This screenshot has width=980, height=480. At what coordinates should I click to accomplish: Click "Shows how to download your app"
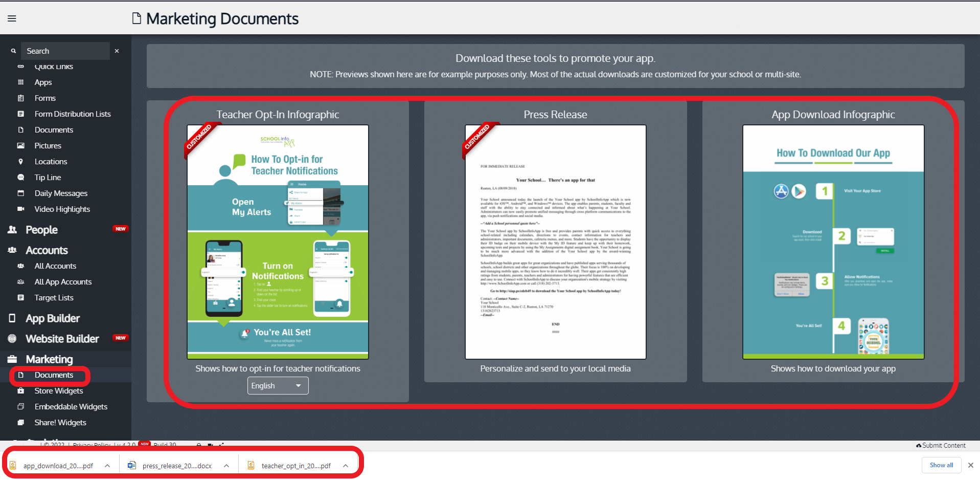pyautogui.click(x=833, y=368)
